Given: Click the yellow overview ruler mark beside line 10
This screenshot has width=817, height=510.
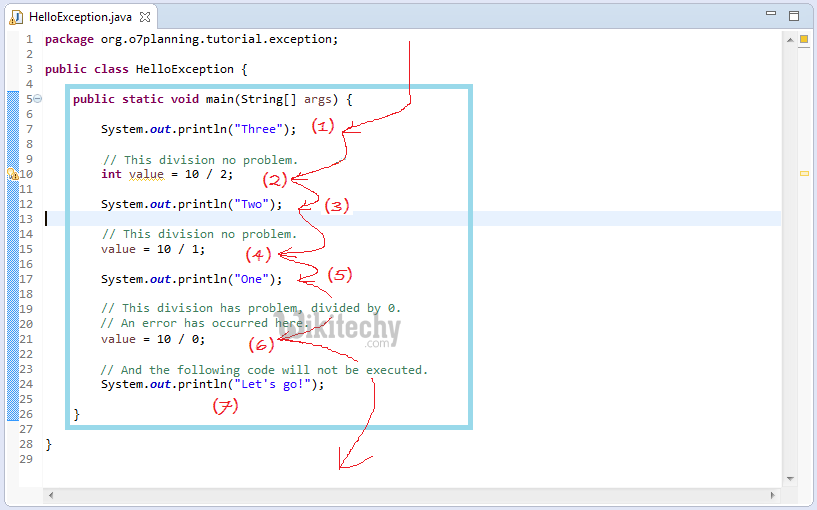Looking at the screenshot, I should 803,174.
